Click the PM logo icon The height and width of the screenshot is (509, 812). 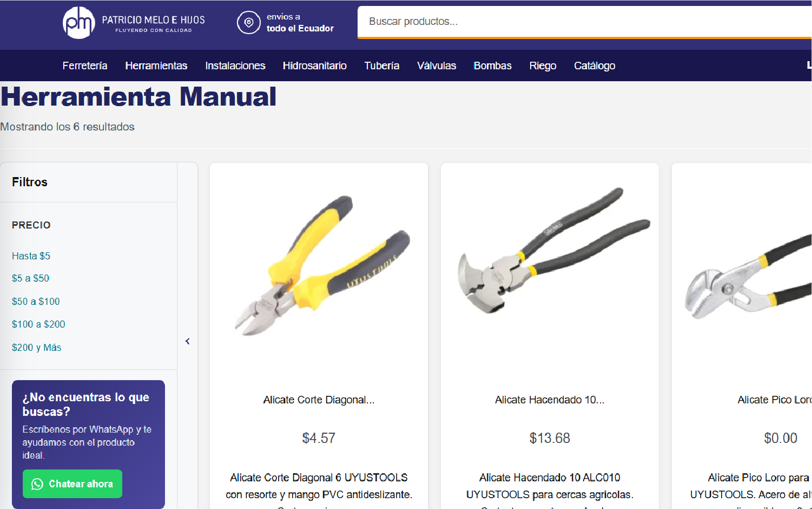point(79,23)
